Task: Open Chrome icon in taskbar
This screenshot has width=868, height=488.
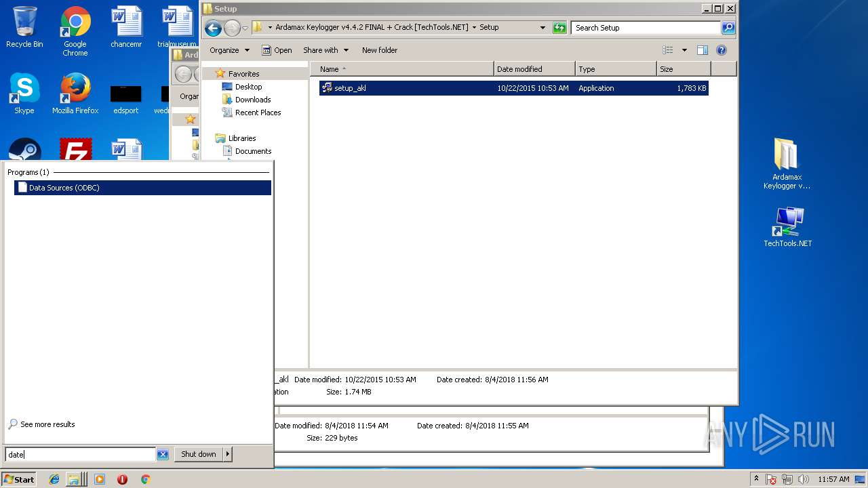Action: coord(145,479)
